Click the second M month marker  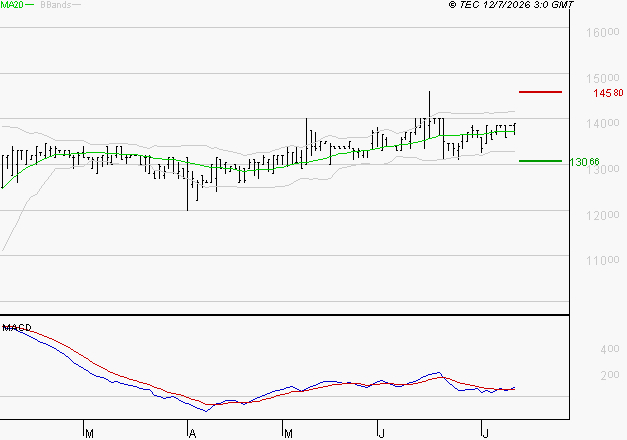pos(288,434)
